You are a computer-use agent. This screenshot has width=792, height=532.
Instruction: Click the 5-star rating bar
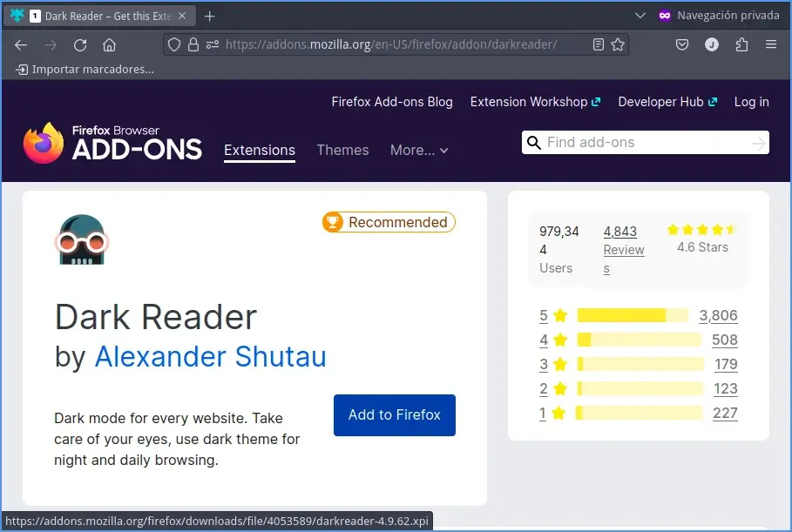pos(633,315)
